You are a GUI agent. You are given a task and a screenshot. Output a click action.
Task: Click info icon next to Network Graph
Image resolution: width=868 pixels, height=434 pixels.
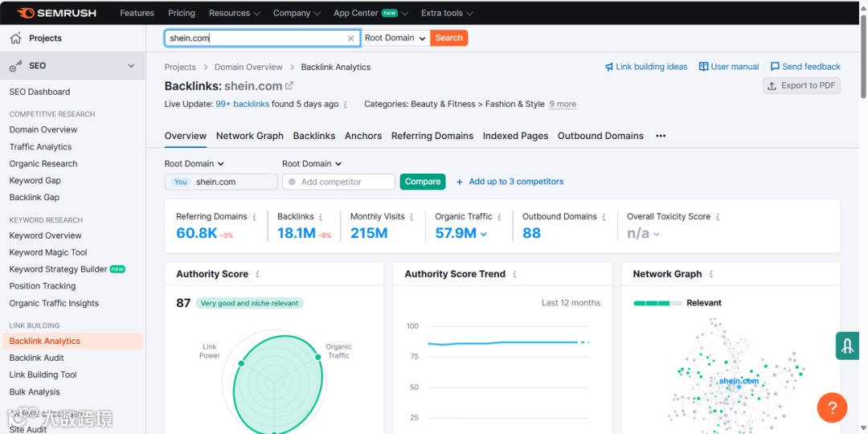coord(710,274)
